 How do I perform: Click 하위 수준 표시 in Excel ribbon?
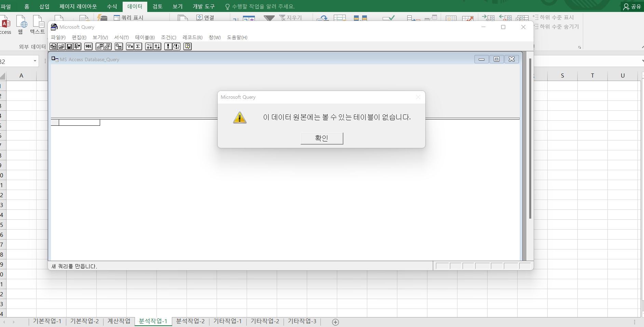[x=553, y=17]
